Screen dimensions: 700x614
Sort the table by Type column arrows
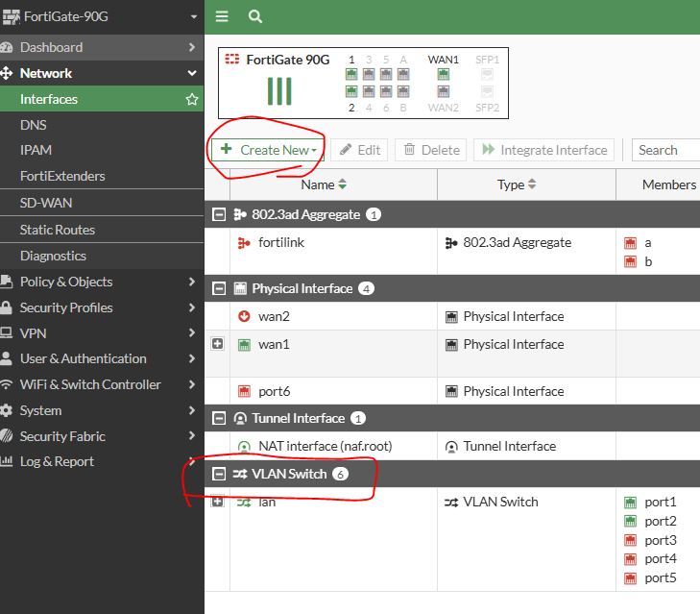coord(532,184)
